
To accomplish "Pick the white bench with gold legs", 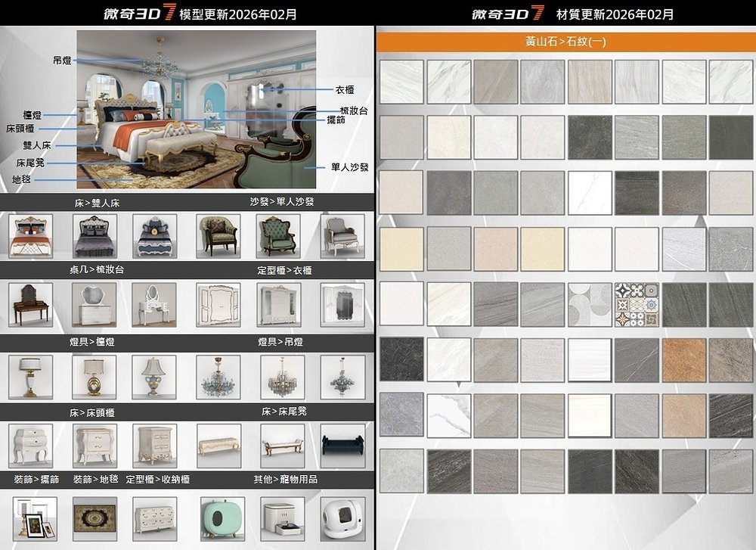I will (282, 446).
